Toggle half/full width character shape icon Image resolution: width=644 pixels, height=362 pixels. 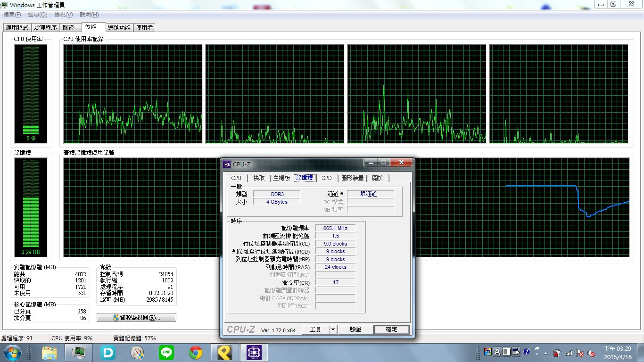507,352
